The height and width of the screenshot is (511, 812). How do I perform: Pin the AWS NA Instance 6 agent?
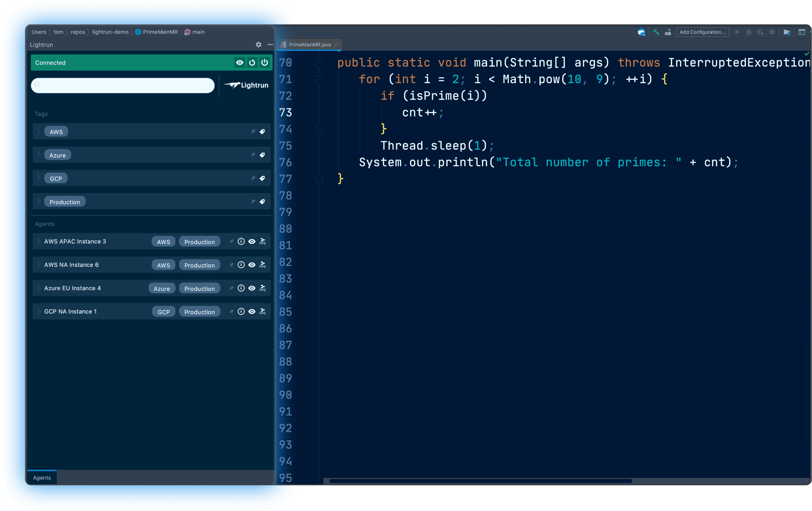tap(231, 265)
